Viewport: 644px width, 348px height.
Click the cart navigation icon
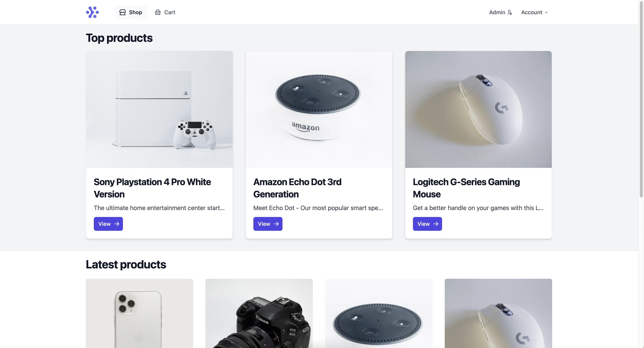coord(158,12)
